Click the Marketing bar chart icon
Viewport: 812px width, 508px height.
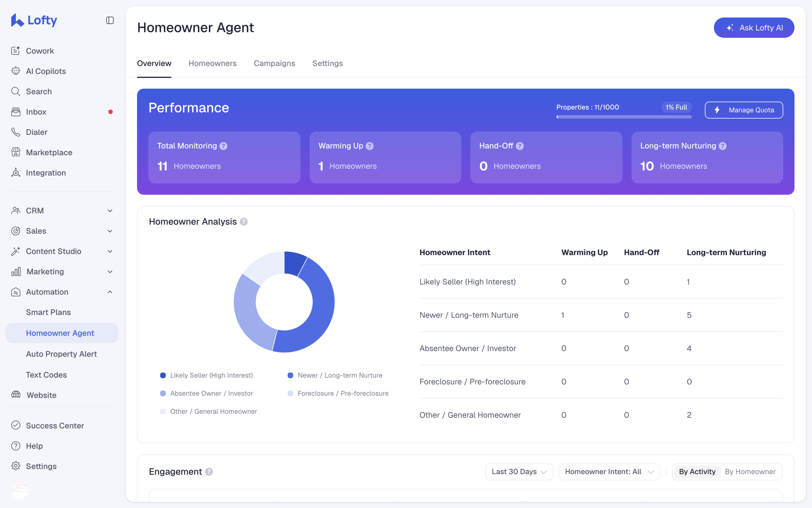[16, 271]
